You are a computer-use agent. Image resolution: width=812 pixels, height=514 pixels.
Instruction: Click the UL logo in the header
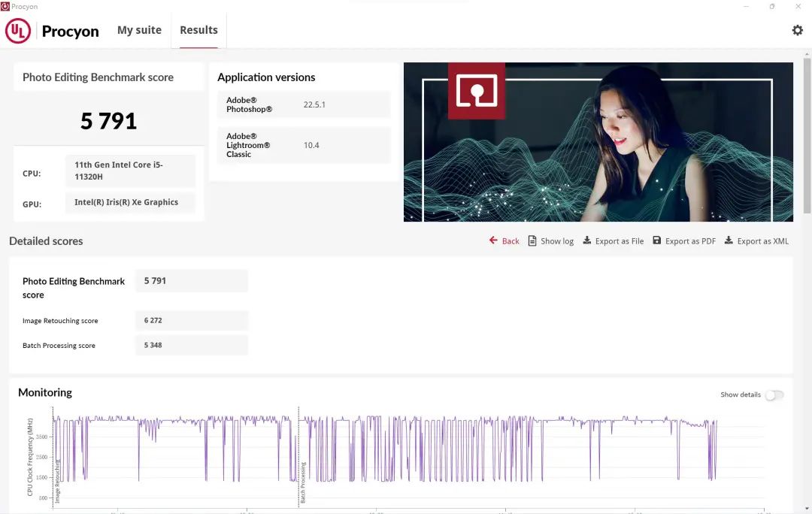point(17,31)
